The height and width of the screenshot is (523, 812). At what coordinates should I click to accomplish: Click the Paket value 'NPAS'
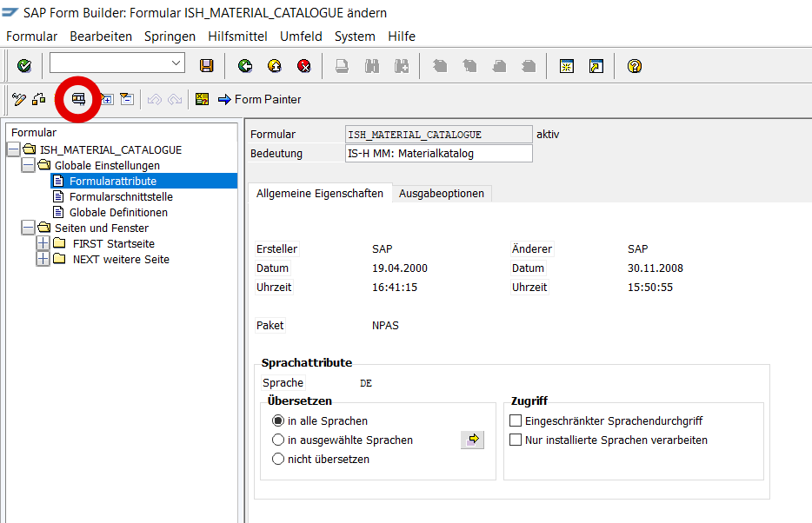click(385, 326)
